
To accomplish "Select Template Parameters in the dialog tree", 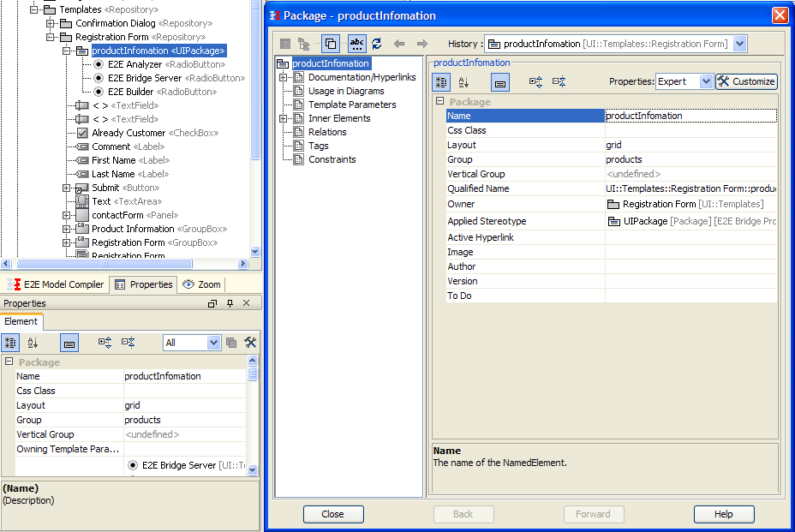I will [352, 105].
